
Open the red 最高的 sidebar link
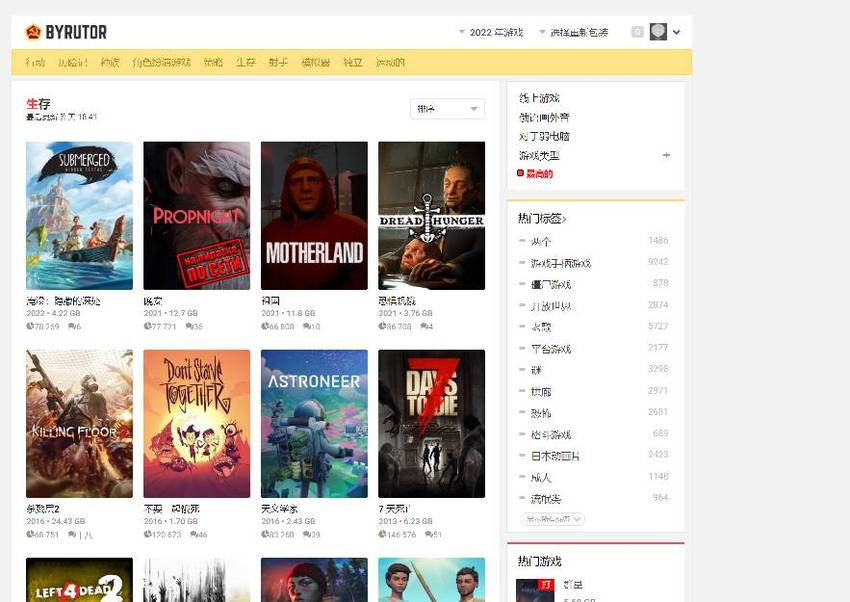tap(540, 174)
